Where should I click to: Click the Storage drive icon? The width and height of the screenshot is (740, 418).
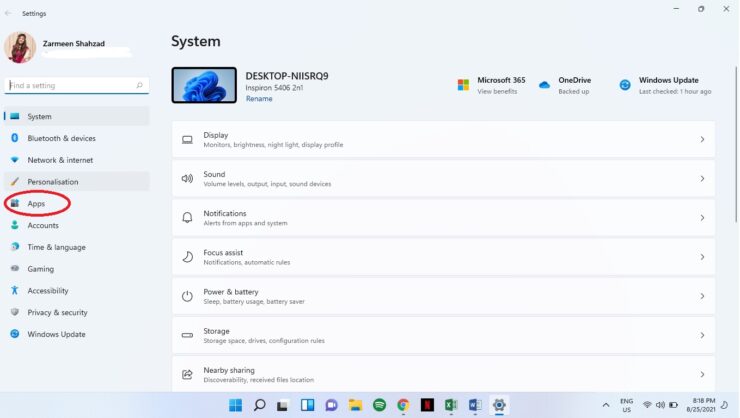187,335
